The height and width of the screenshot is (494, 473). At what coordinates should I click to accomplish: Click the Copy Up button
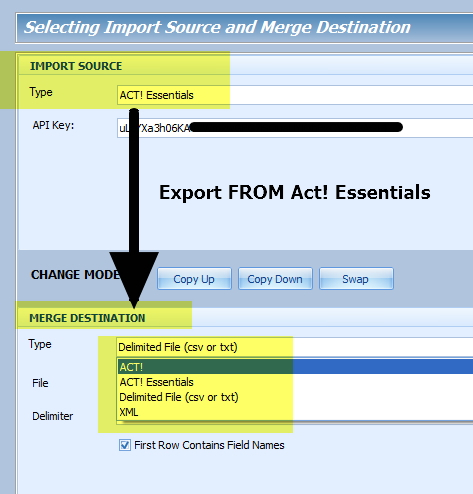click(x=194, y=279)
